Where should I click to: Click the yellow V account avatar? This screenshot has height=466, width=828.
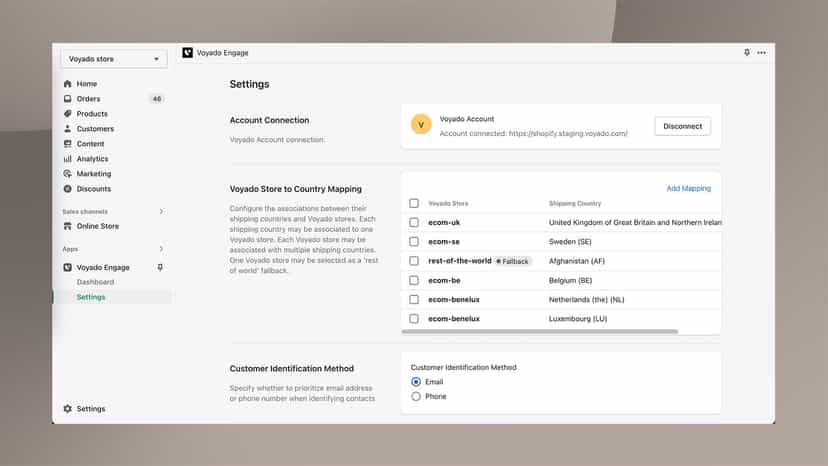pyautogui.click(x=421, y=125)
